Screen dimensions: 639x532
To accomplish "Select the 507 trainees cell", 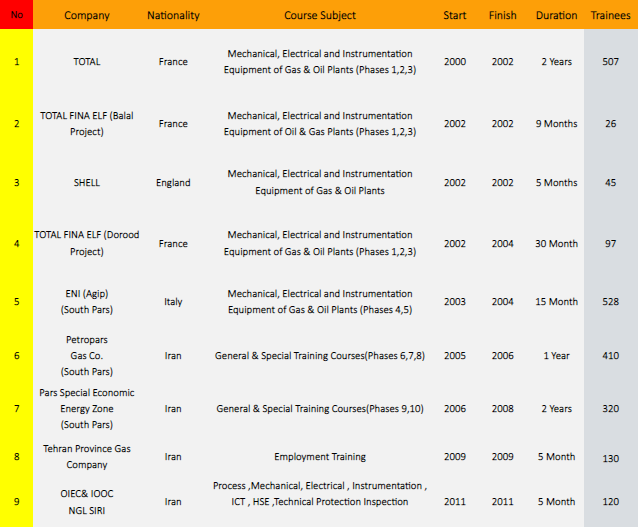I will coord(610,62).
